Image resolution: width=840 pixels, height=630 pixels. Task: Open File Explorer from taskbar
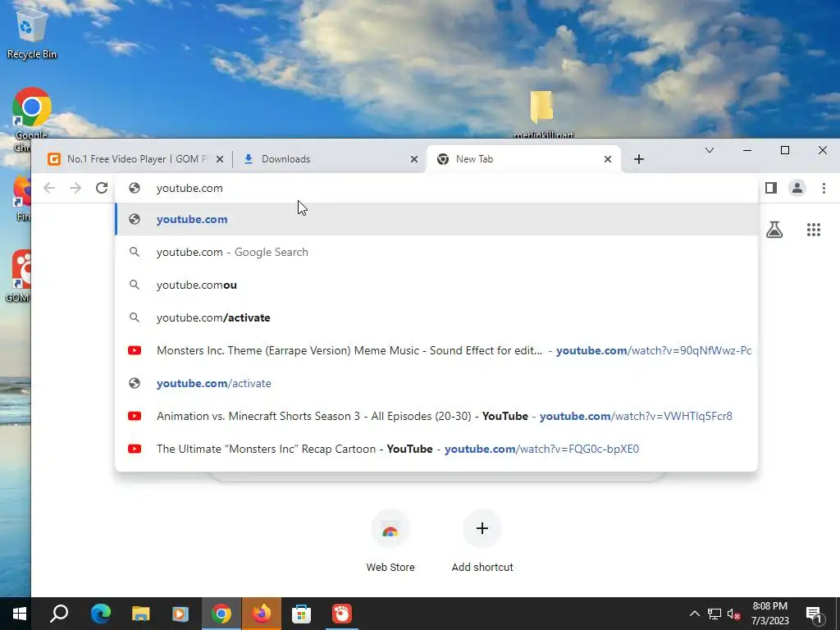140,614
